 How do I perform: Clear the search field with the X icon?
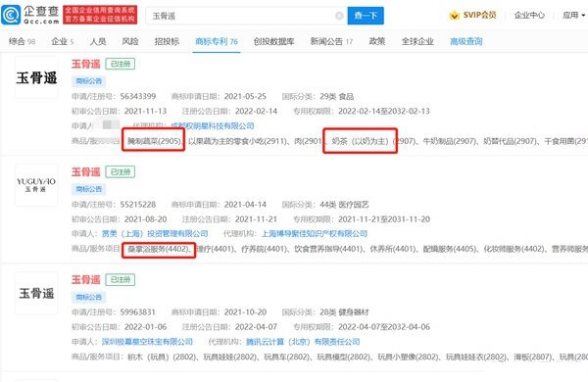pos(339,16)
